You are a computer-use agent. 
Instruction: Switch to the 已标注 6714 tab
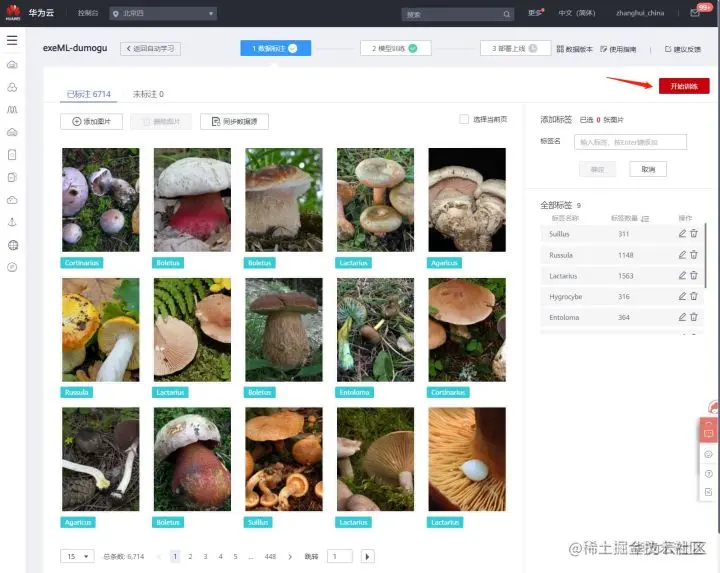pos(89,94)
